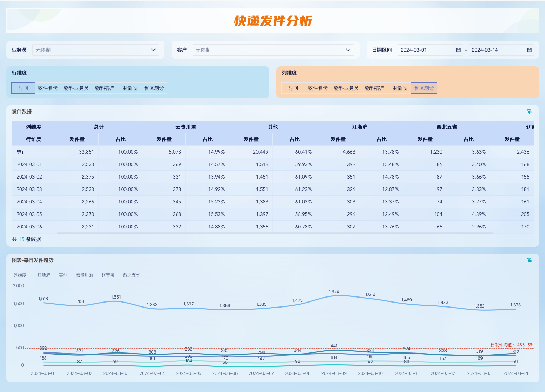This screenshot has width=545, height=392.
Task: Click the filter icon on 发件数据 panel
Action: pyautogui.click(x=529, y=111)
